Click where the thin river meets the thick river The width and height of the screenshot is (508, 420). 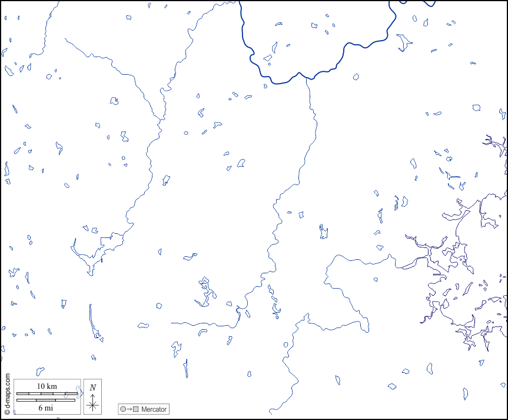coord(307,78)
